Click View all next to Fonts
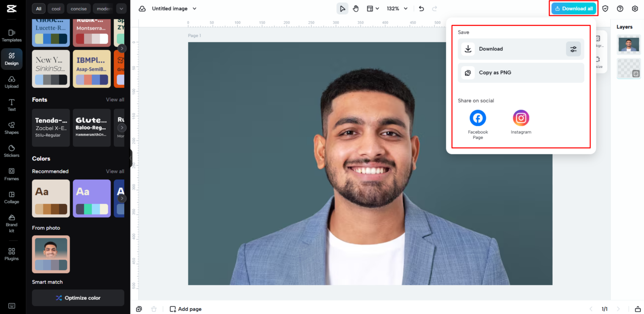The height and width of the screenshot is (314, 644). point(115,100)
